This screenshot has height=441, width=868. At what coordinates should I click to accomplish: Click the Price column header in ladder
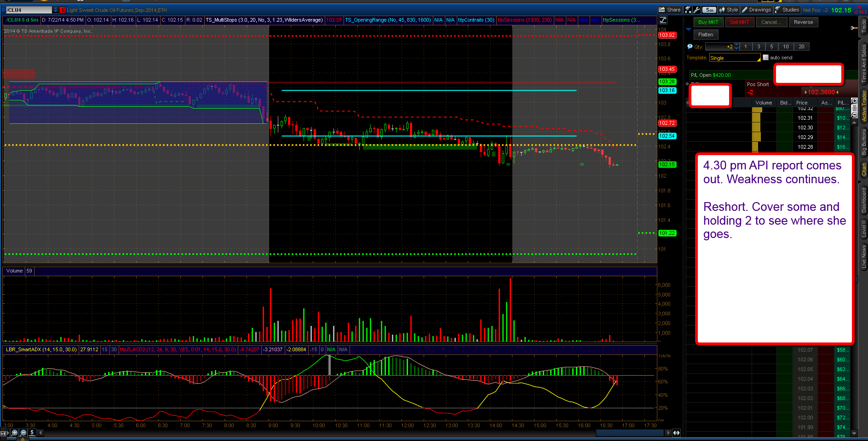click(802, 103)
